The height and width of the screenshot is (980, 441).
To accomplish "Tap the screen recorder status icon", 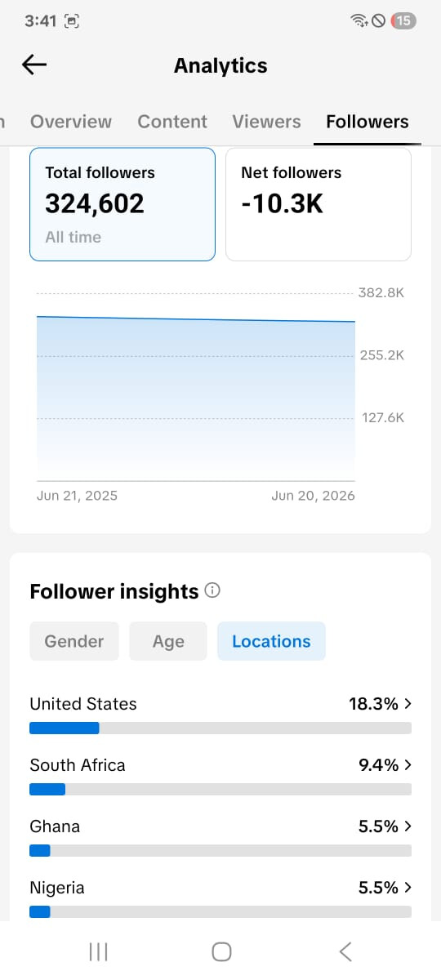I will click(72, 22).
